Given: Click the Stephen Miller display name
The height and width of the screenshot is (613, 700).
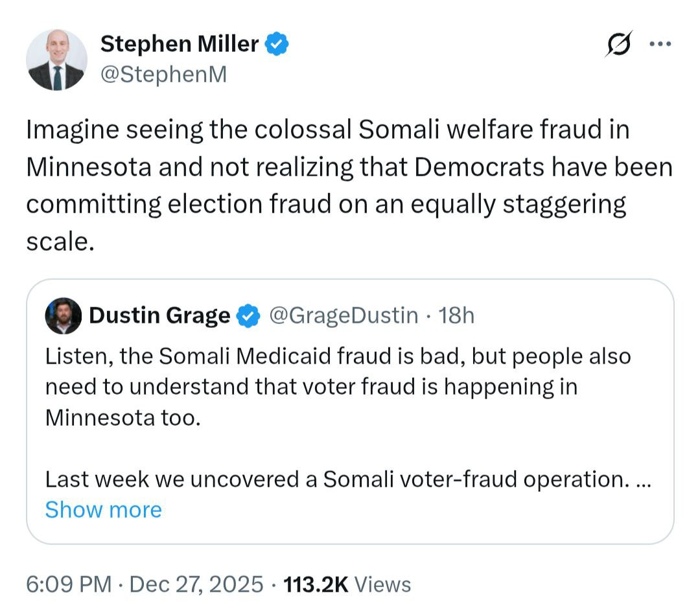Looking at the screenshot, I should tap(180, 44).
